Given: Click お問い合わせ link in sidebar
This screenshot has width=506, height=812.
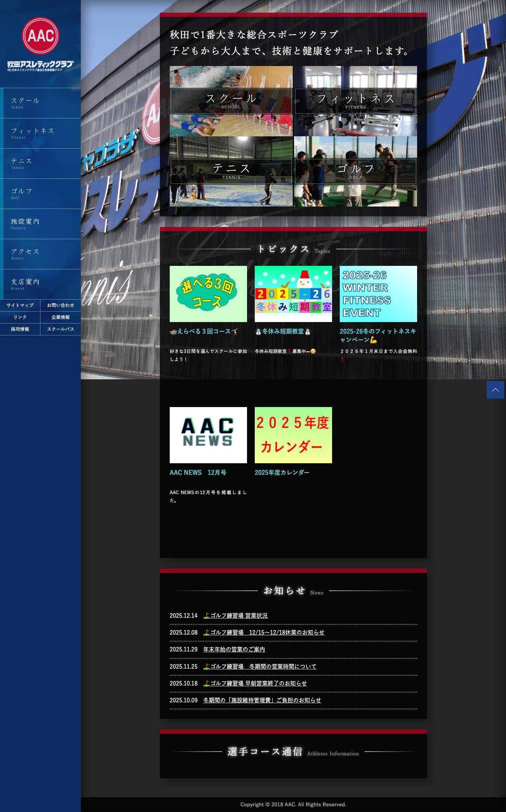Looking at the screenshot, I should click(60, 305).
